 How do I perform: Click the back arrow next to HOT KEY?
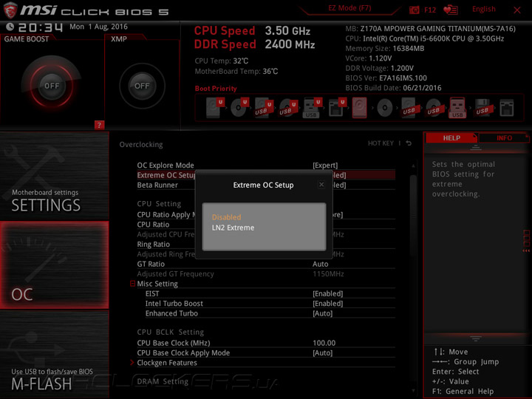[409, 143]
